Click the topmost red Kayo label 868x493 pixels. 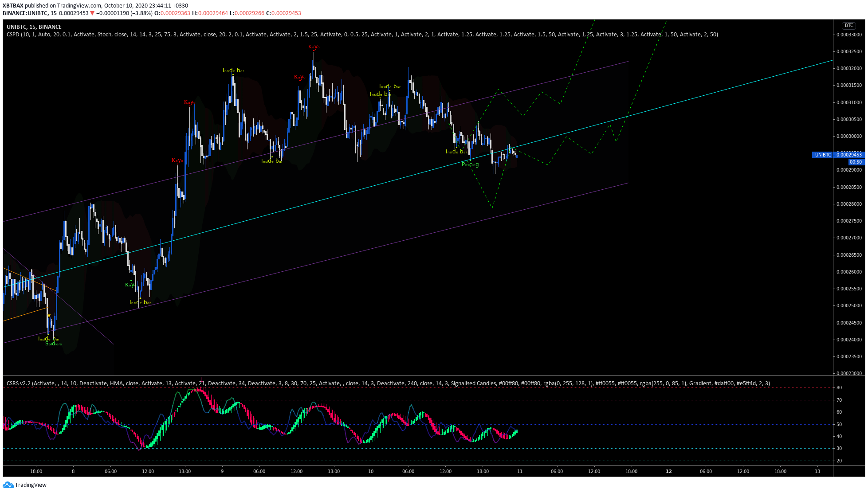[314, 47]
